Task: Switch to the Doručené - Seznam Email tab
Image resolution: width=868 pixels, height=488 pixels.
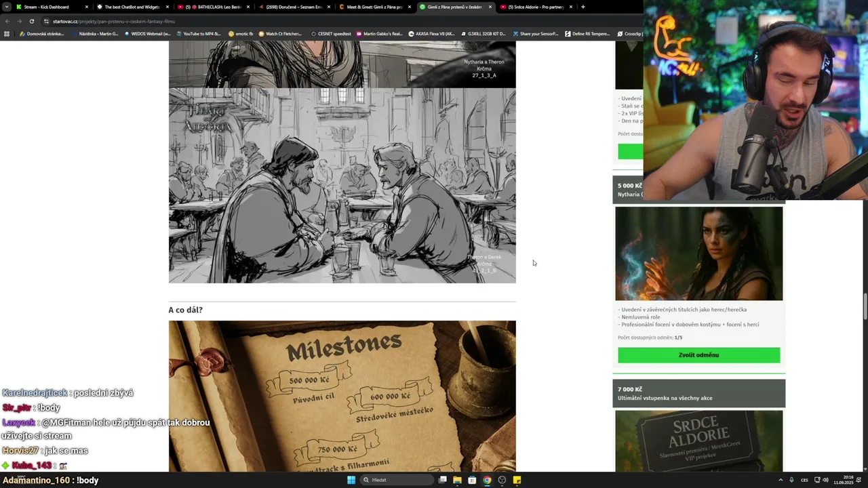Action: click(294, 7)
